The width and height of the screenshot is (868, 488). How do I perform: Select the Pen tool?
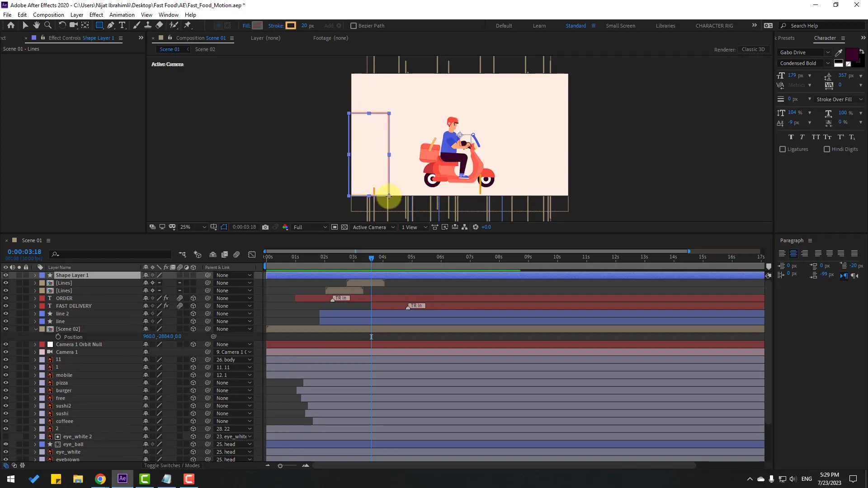point(111,25)
